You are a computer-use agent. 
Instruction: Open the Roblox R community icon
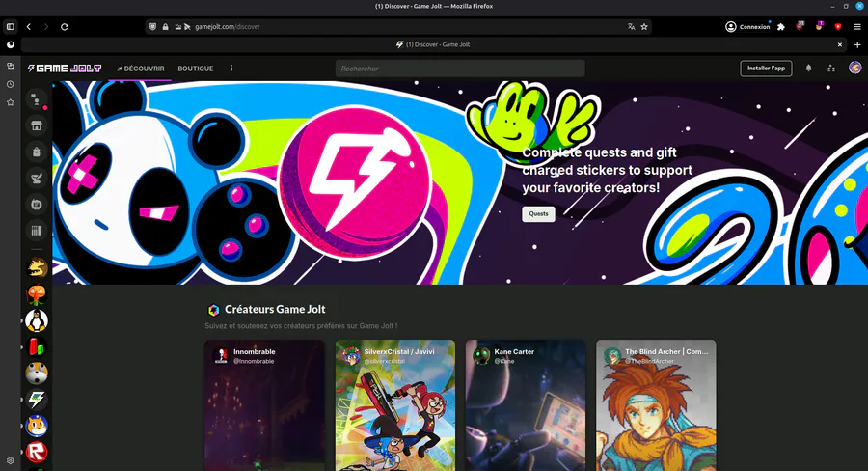point(37,452)
